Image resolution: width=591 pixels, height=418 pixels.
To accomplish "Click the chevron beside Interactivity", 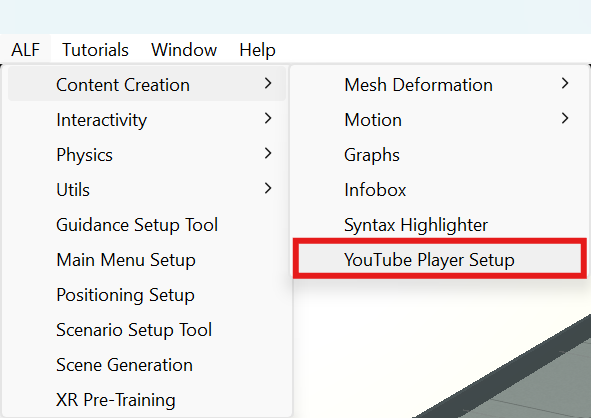I will [x=268, y=118].
